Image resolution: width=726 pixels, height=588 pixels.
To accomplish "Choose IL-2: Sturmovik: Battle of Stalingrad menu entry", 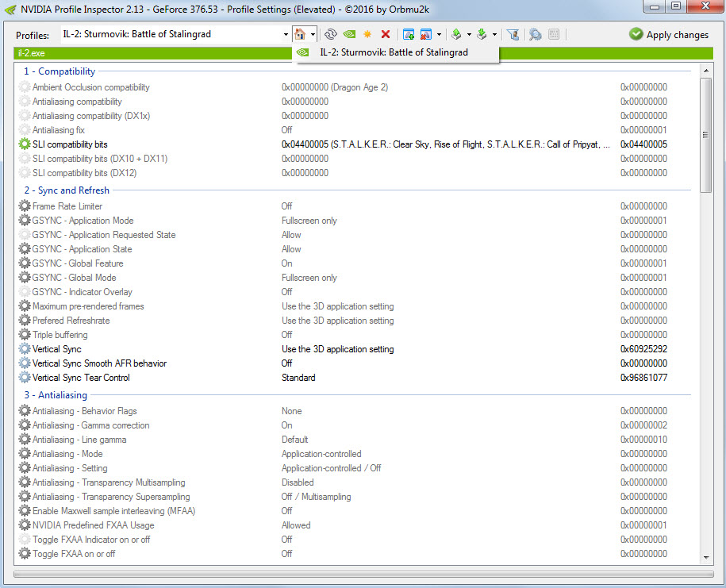I will (x=398, y=52).
